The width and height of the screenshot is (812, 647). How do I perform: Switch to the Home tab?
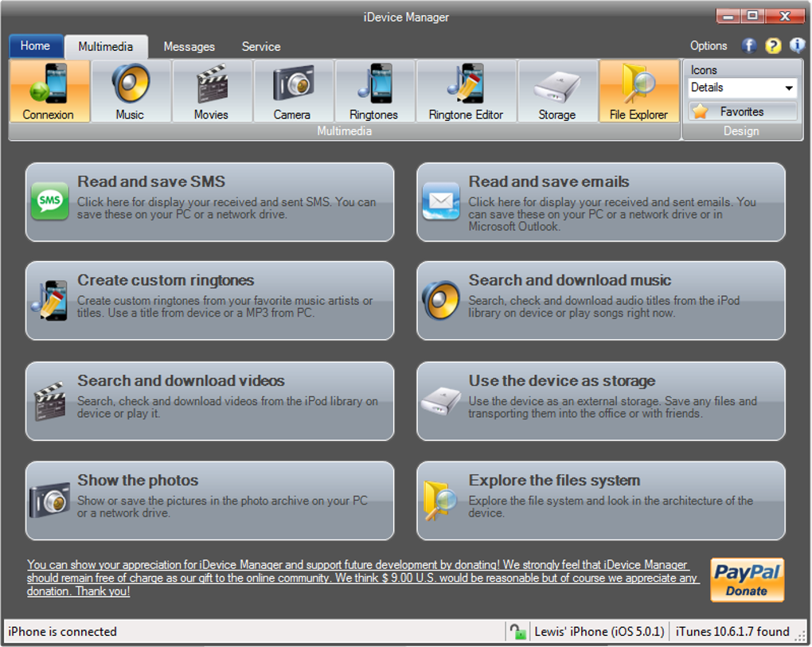click(x=35, y=45)
